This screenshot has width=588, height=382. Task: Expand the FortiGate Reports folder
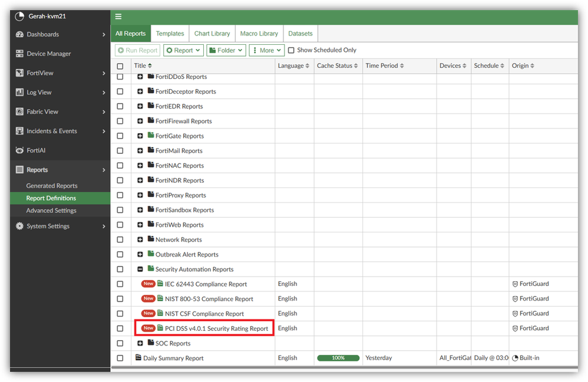(140, 136)
